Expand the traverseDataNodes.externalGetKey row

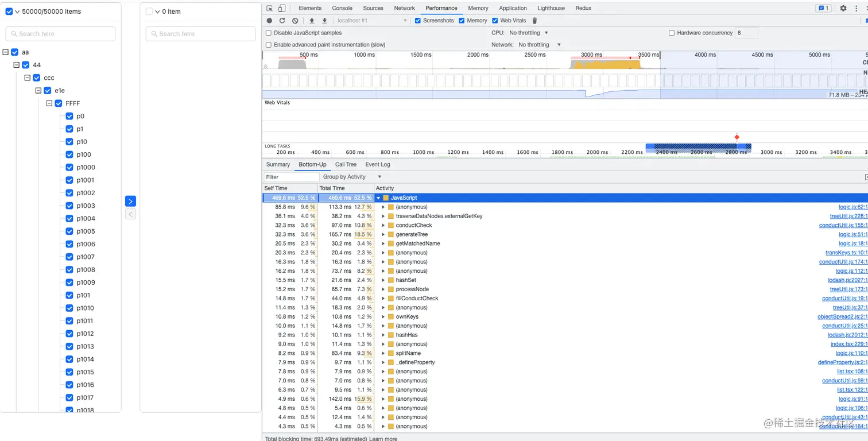coord(383,216)
